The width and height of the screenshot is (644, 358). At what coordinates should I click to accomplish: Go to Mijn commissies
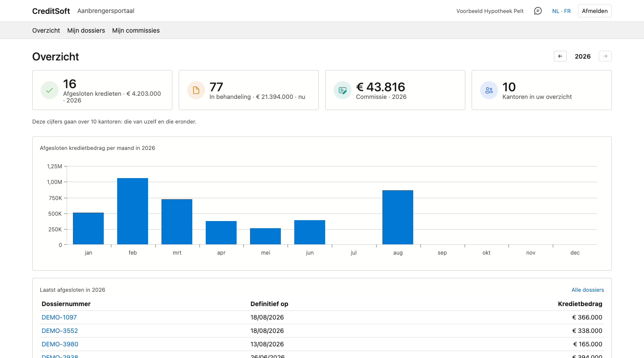(136, 30)
